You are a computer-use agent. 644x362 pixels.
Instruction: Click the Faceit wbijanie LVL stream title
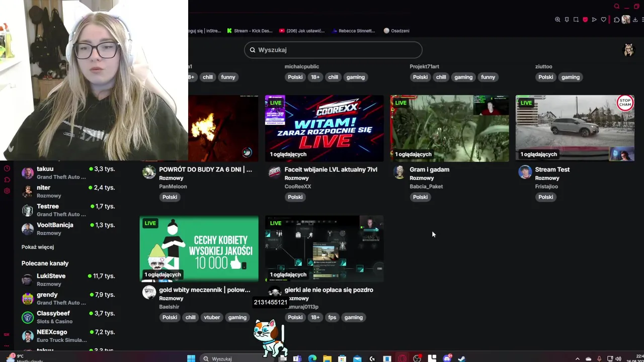coord(331,169)
